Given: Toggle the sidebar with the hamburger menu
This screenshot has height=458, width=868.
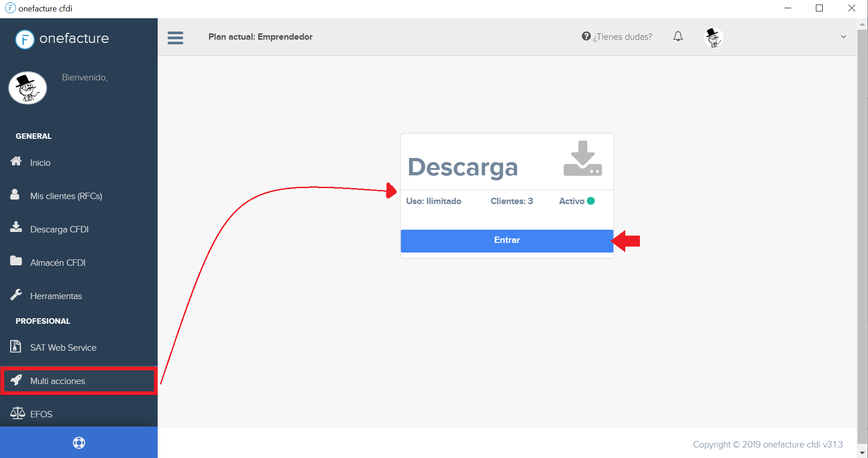Looking at the screenshot, I should [175, 37].
